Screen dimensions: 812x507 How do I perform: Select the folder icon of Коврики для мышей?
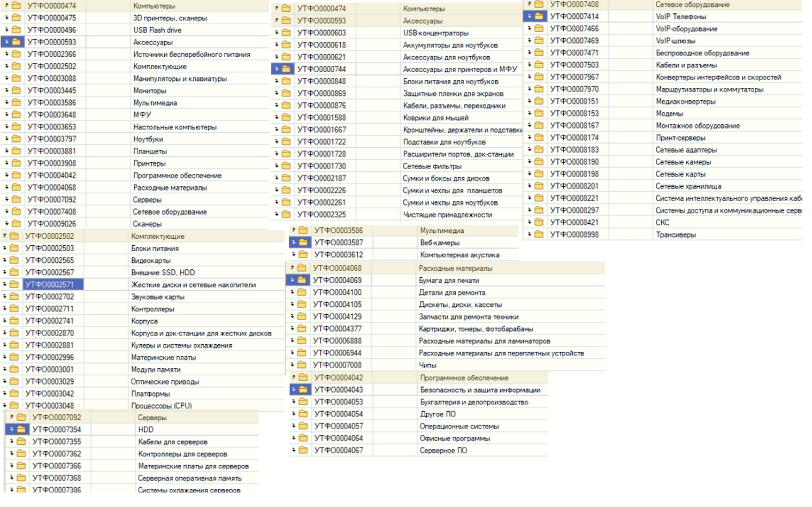[286, 117]
